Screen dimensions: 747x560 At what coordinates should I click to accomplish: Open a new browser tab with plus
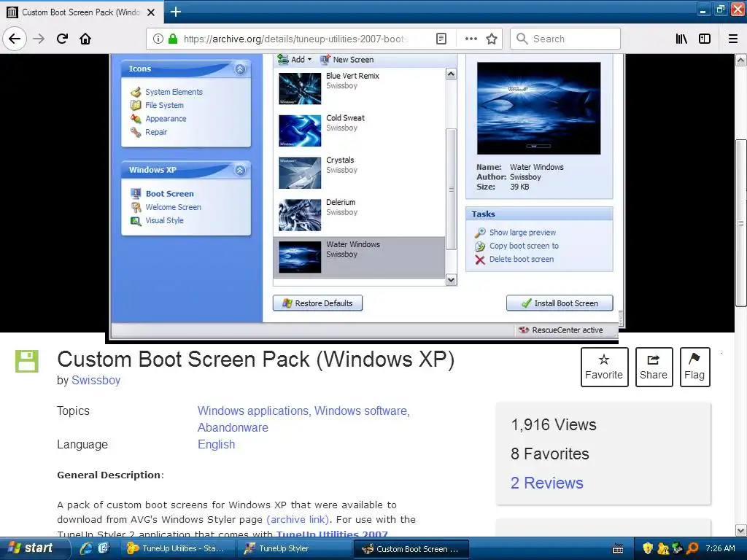tap(176, 12)
